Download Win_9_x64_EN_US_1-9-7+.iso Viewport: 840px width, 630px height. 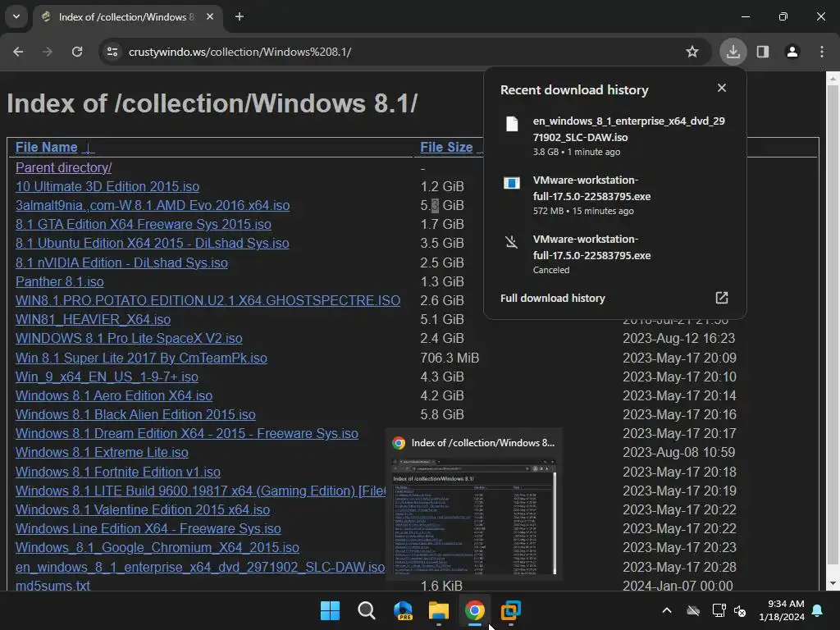[x=107, y=377]
